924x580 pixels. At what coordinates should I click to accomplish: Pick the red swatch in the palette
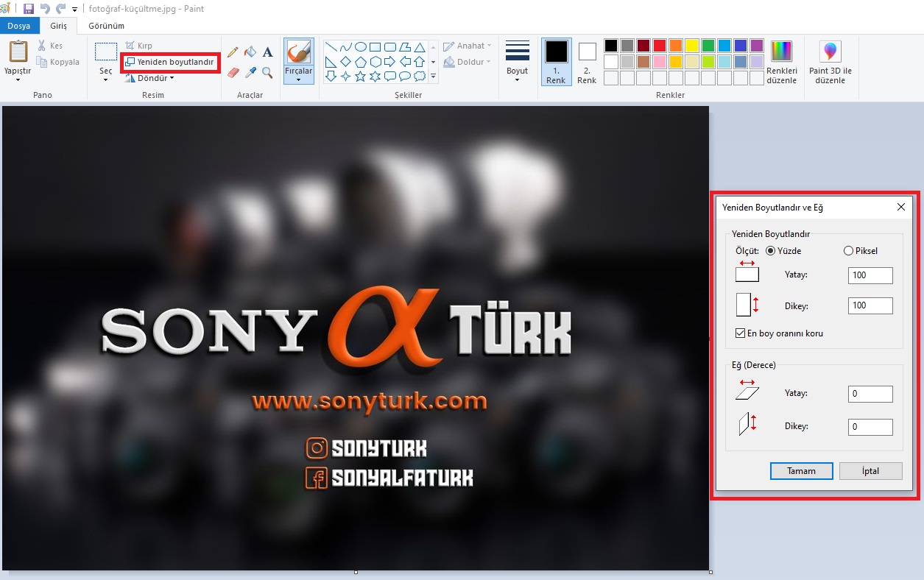point(660,46)
